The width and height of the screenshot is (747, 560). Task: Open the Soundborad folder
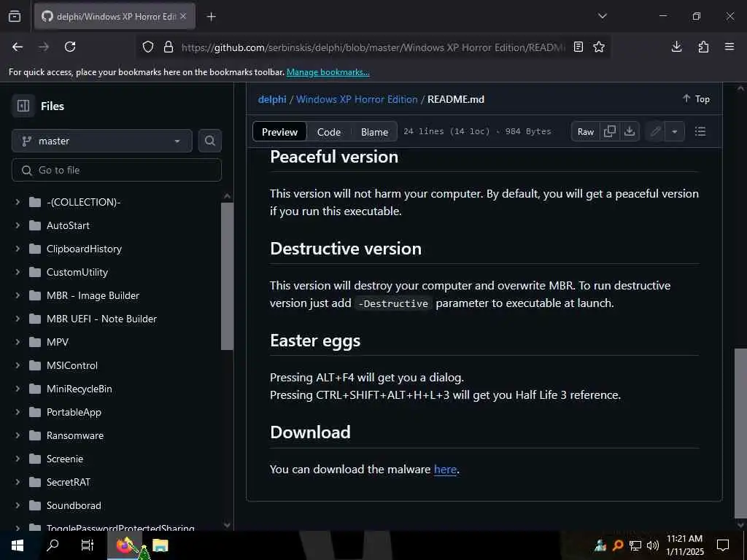click(x=74, y=505)
